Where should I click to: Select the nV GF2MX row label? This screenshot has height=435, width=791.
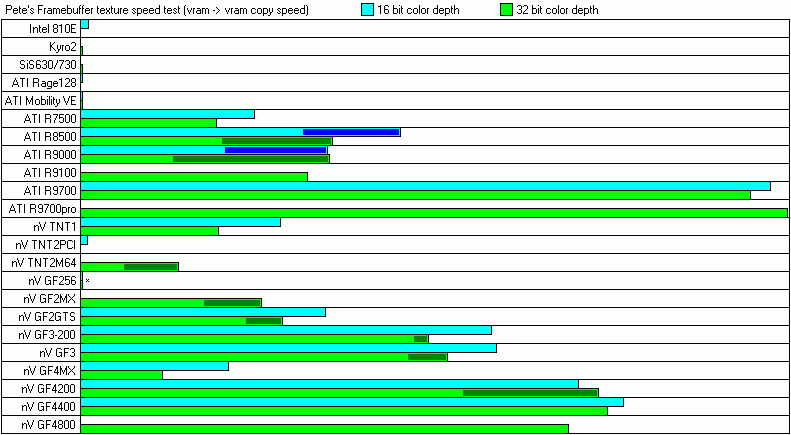50,299
